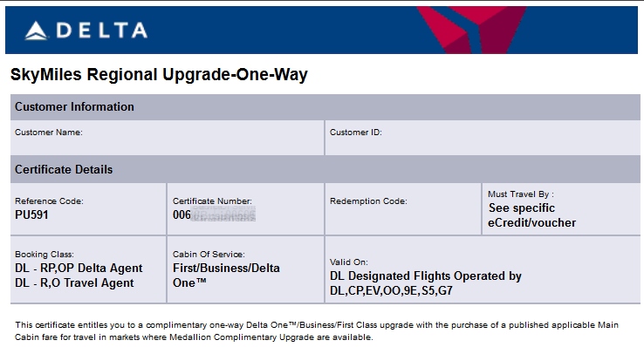This screenshot has width=644, height=347.
Task: Click the certificate entitlement description paragraph
Action: pos(317,331)
